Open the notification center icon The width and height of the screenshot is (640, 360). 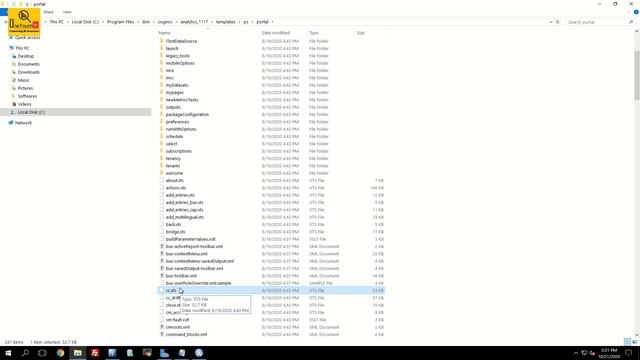[629, 353]
